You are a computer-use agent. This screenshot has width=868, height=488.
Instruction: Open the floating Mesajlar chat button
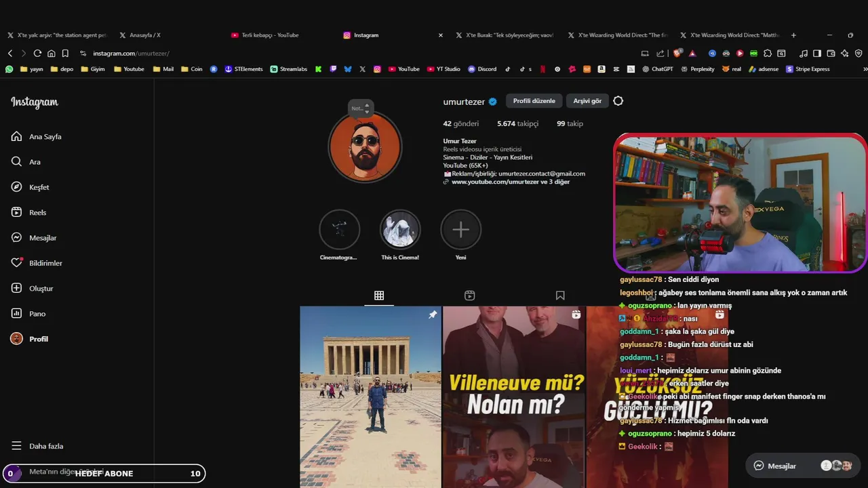tap(802, 466)
